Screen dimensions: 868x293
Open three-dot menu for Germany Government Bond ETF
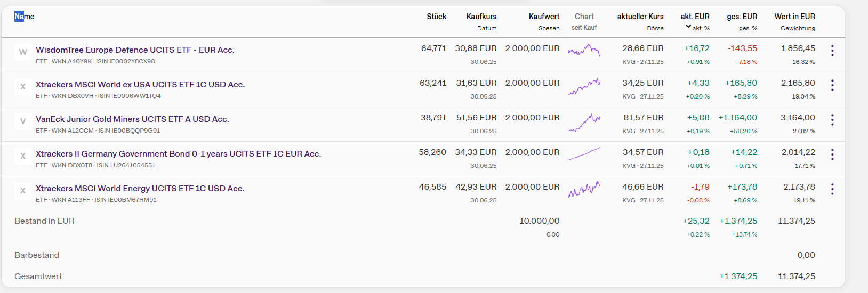click(x=832, y=154)
